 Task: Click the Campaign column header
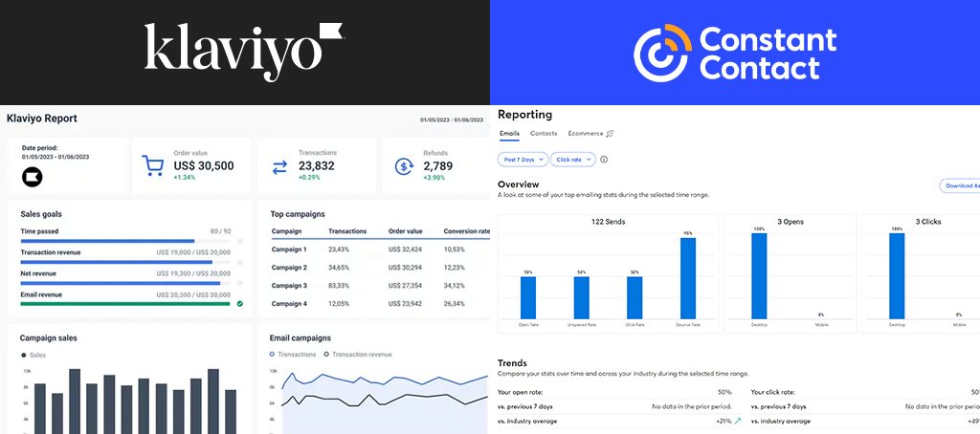286,231
